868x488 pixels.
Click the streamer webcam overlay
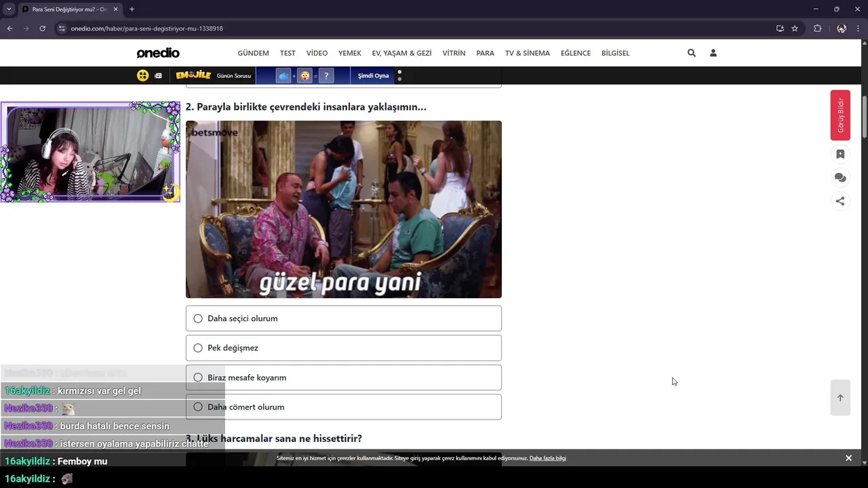coord(90,152)
